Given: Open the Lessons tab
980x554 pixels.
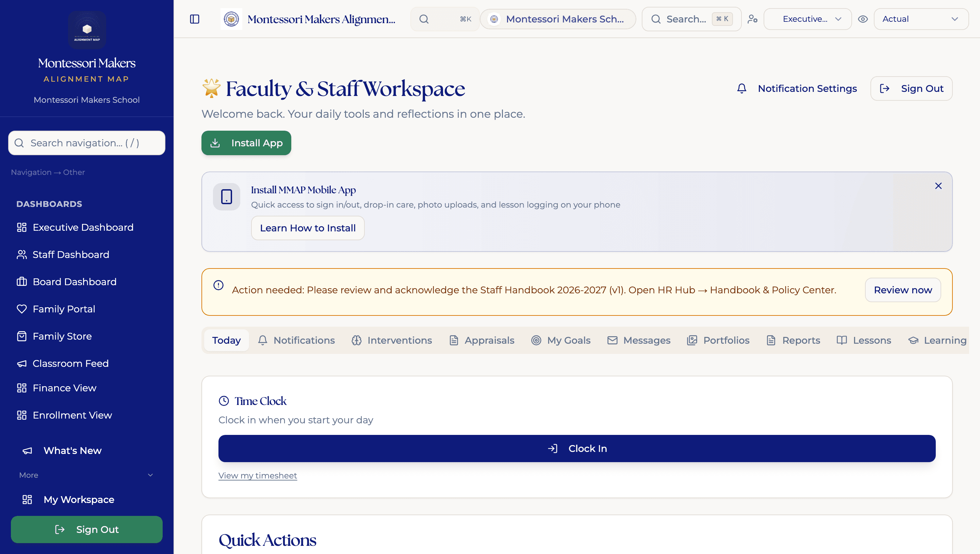Looking at the screenshot, I should [864, 340].
